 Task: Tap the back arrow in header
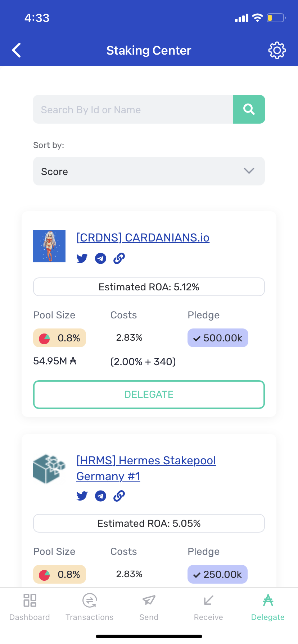[17, 50]
